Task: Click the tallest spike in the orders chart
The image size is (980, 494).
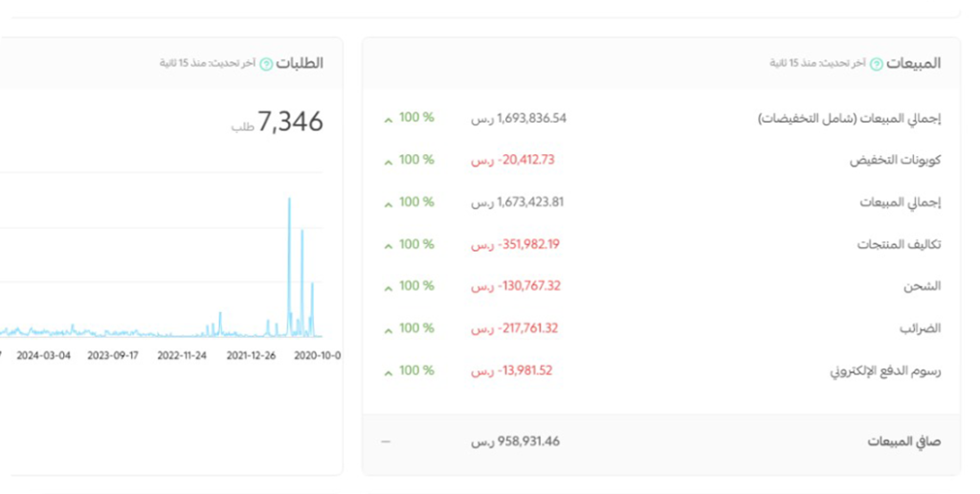Action: tap(289, 201)
